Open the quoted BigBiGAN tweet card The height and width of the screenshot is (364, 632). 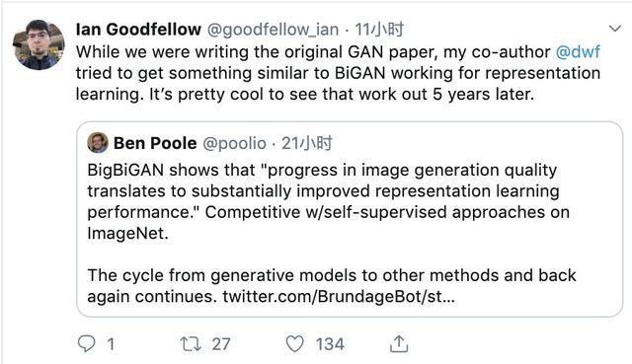[350, 219]
